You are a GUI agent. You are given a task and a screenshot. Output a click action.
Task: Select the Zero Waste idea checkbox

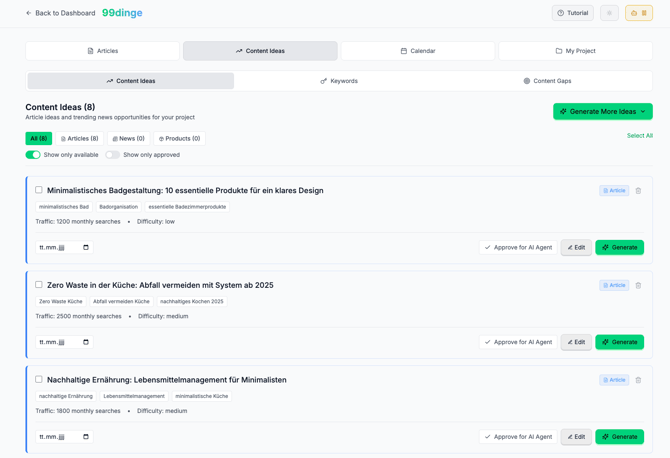pos(39,285)
